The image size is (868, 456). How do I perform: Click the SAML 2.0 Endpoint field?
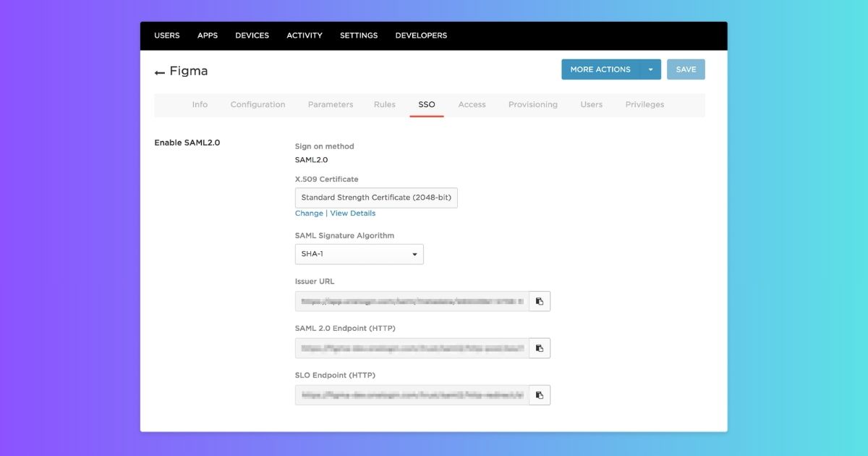click(412, 348)
